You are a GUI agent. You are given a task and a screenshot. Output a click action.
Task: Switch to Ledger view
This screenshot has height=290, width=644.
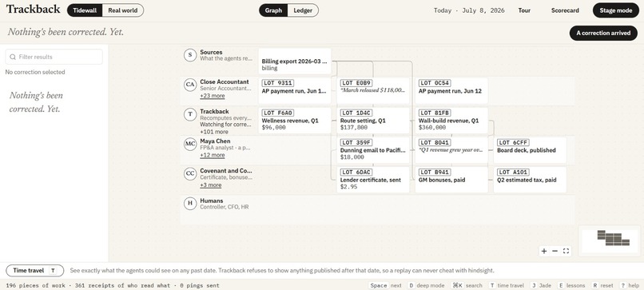(303, 10)
